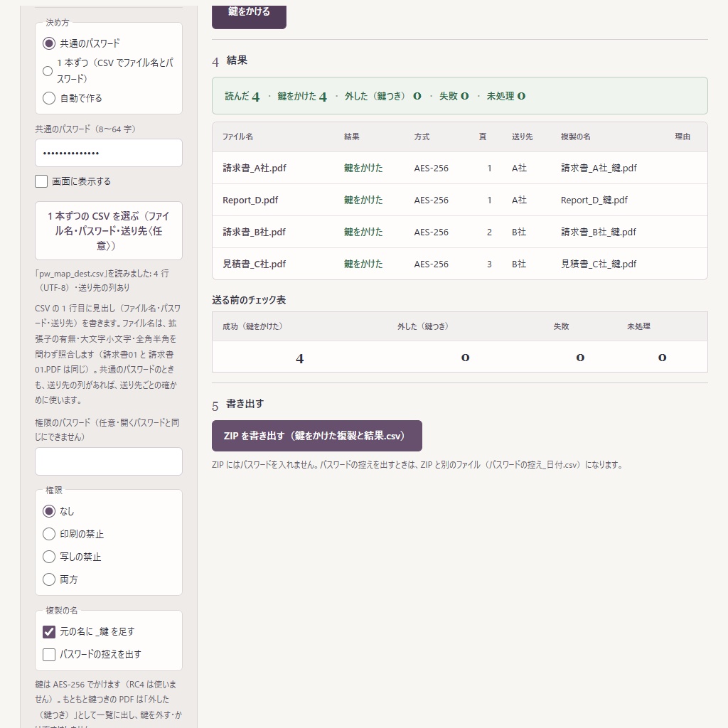The image size is (728, 728).
Task: Click 請求書_A社_鍵.pdf copy name
Action: [x=599, y=168]
